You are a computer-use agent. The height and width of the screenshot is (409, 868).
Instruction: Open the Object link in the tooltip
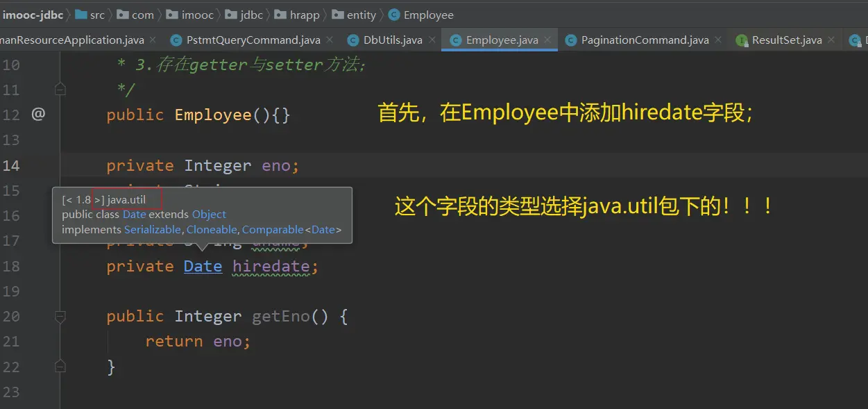pos(209,215)
